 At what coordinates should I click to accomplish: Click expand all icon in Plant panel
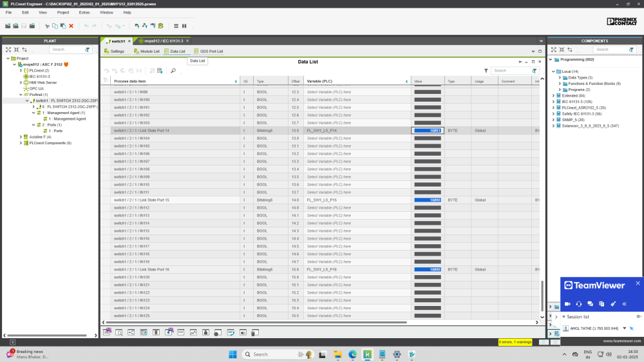pos(8,50)
